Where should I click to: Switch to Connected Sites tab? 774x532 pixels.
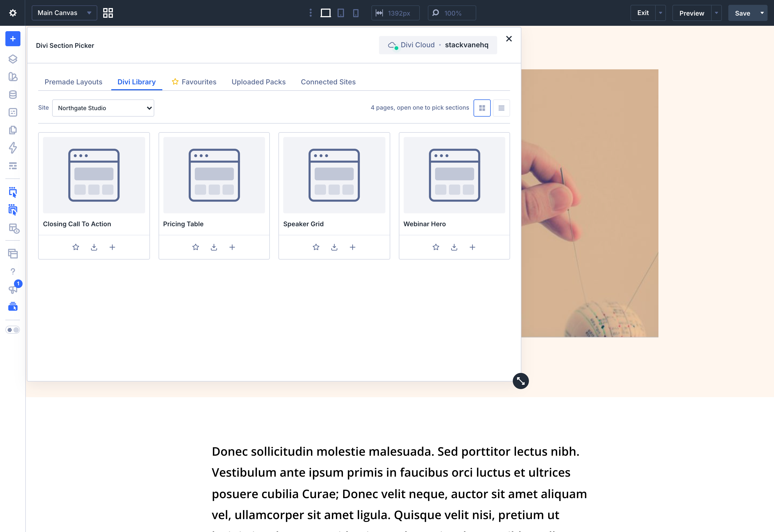[328, 82]
